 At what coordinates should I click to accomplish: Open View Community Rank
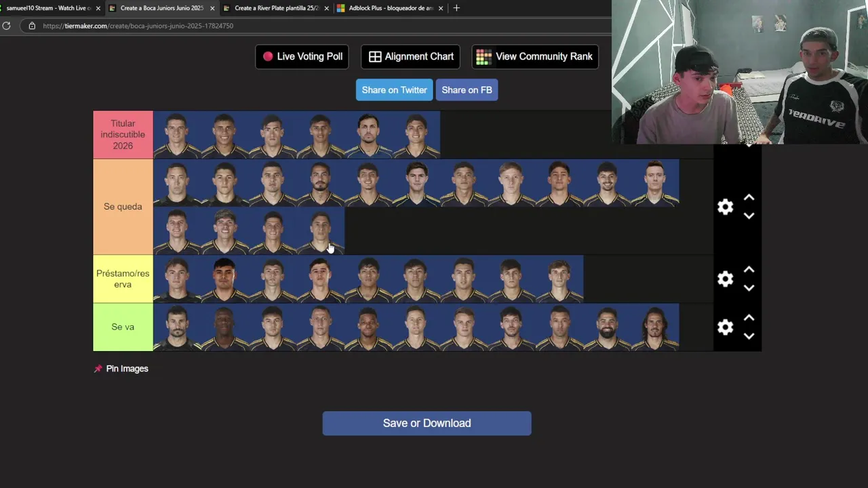coord(535,56)
